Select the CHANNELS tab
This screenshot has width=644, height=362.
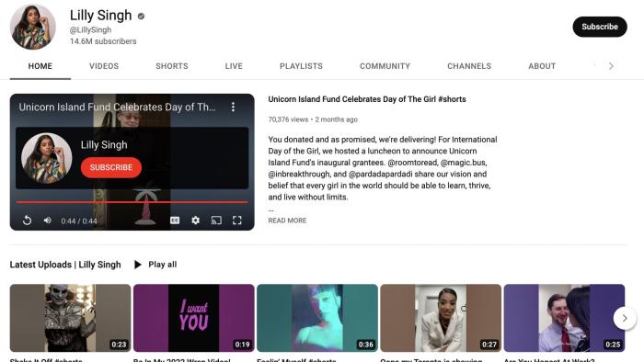[x=469, y=66]
